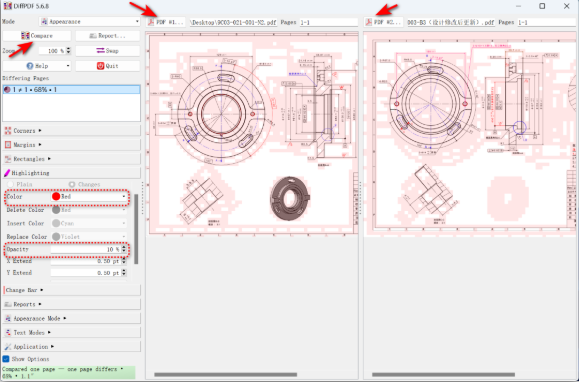The image size is (579, 382).
Task: Open the Text Modes section
Action: pyautogui.click(x=71, y=333)
